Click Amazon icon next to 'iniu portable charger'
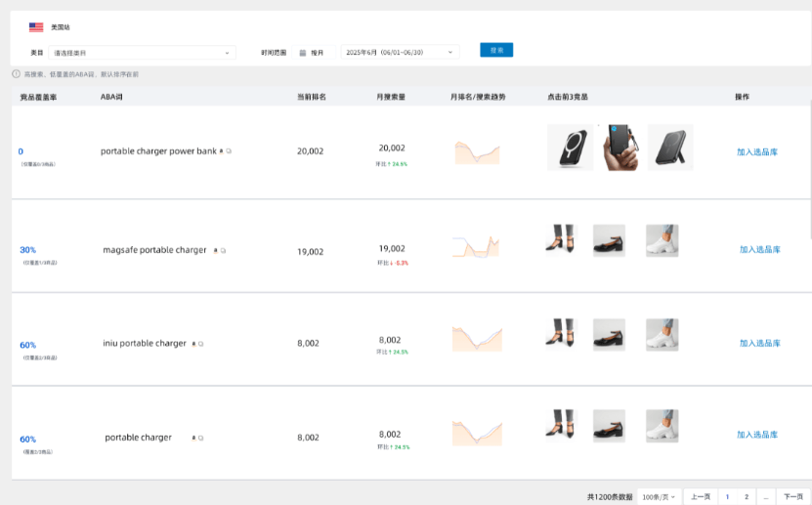812x505 pixels. click(x=193, y=344)
